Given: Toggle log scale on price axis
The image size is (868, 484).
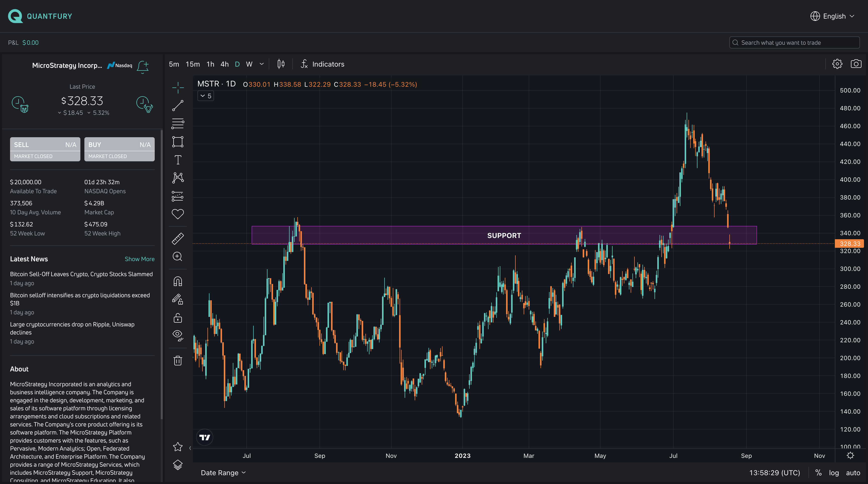Looking at the screenshot, I should [x=834, y=472].
